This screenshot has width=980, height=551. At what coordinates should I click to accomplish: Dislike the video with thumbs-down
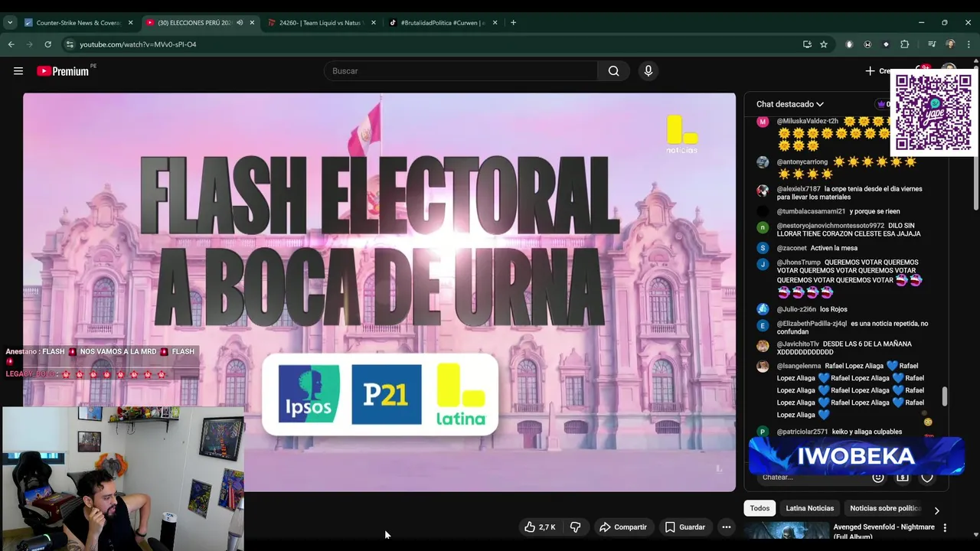576,527
